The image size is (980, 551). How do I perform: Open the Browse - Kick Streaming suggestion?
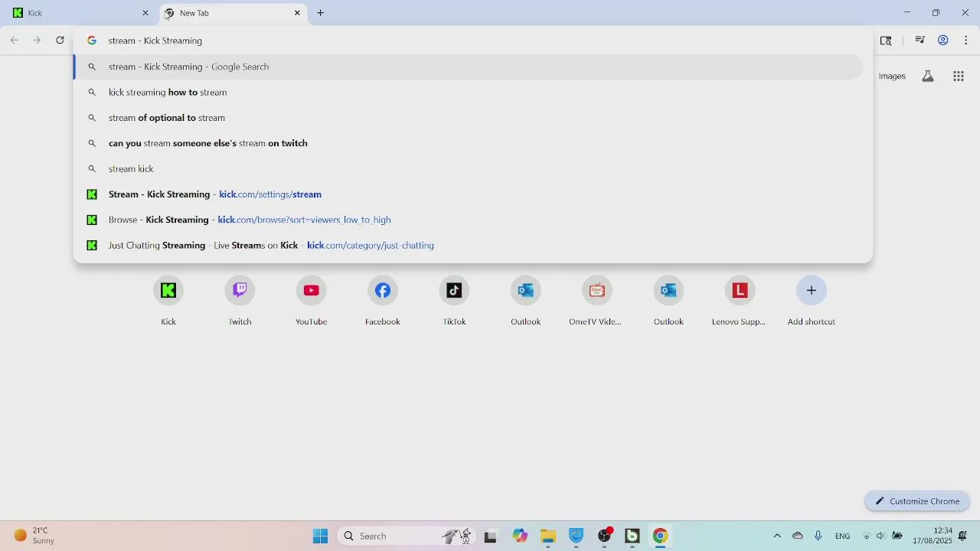coord(468,220)
